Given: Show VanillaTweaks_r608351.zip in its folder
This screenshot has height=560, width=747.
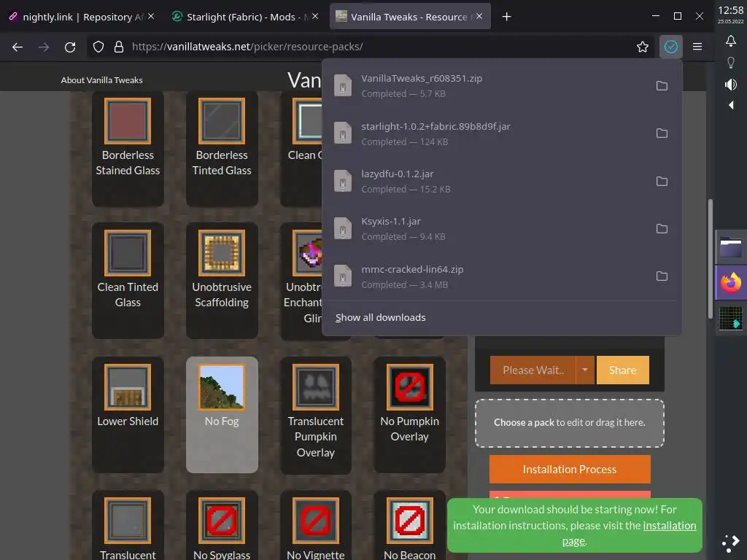Looking at the screenshot, I should tap(662, 86).
